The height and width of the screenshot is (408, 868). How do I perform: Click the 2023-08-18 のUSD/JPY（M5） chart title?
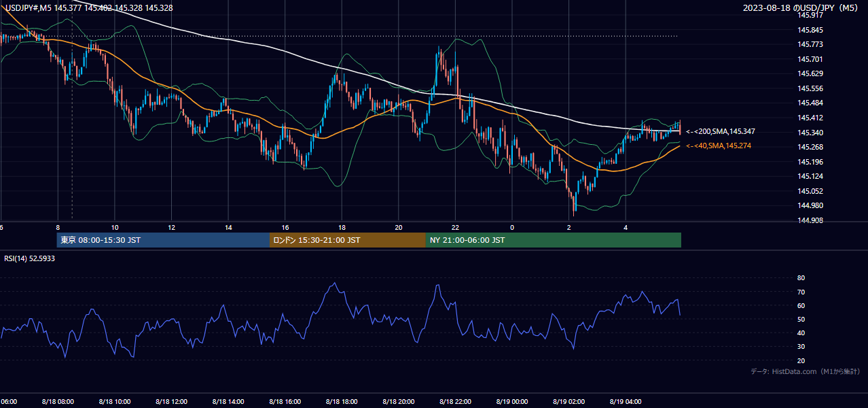tap(802, 8)
